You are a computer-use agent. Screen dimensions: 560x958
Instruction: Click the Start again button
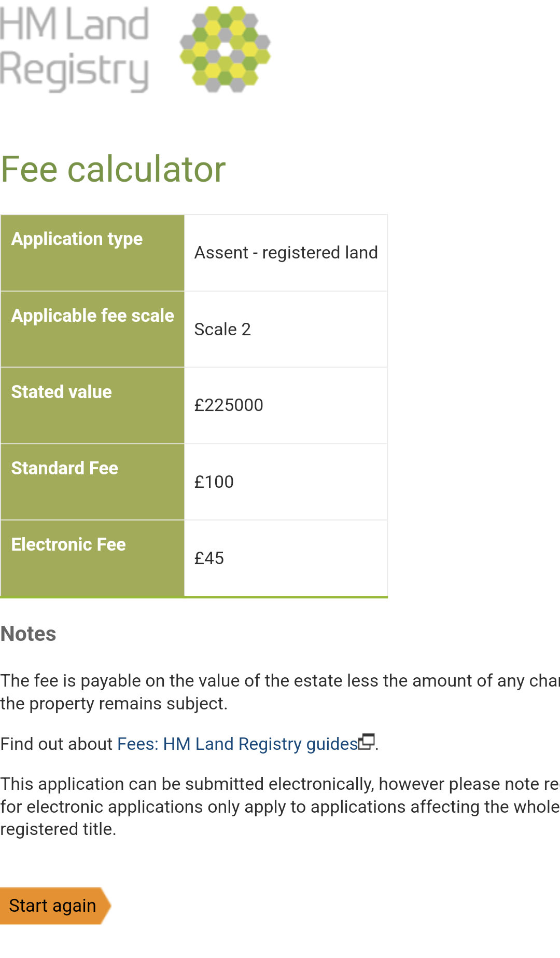(55, 906)
